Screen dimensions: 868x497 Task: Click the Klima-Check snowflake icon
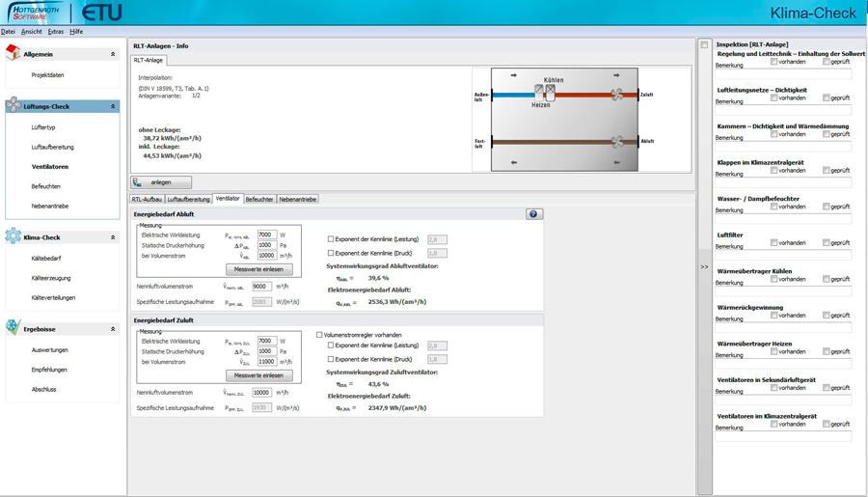14,236
